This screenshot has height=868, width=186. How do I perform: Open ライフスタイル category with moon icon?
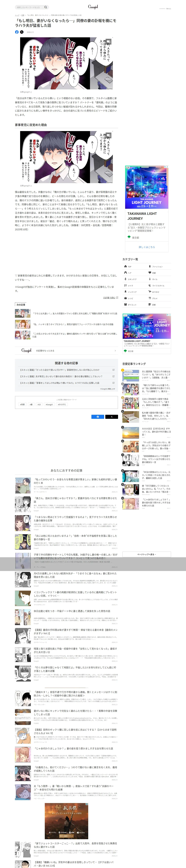pyautogui.click(x=159, y=285)
